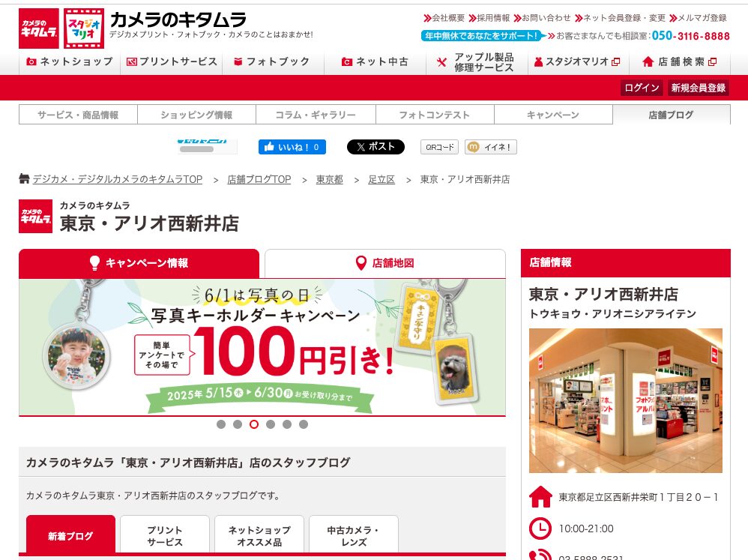Click address text 東京都足立区西新井栄町1丁目20-1
This screenshot has width=748, height=560.
(x=639, y=497)
